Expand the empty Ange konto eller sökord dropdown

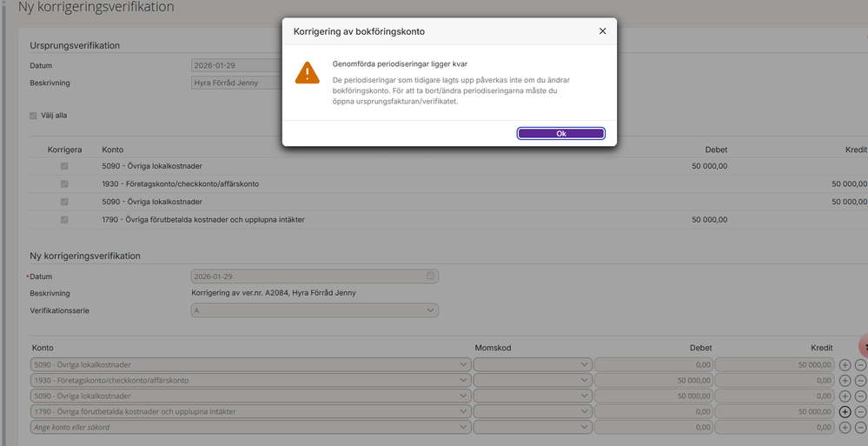pyautogui.click(x=463, y=427)
